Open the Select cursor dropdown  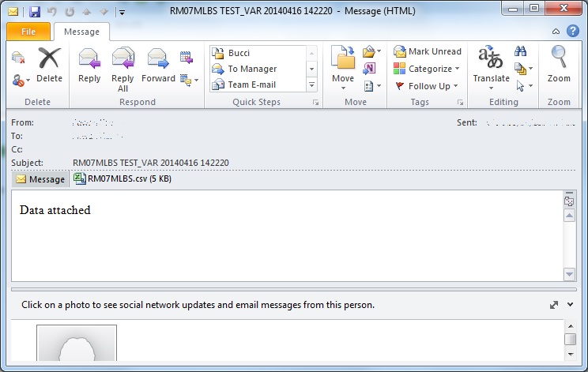pyautogui.click(x=524, y=86)
